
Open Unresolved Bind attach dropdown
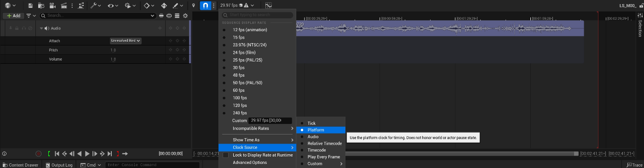126,41
